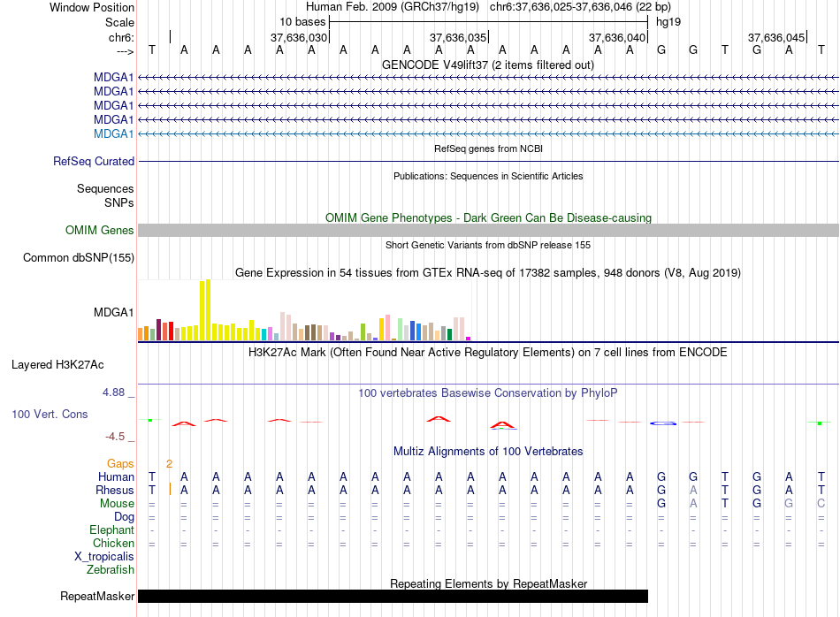Open the OMIM Genes track label

pos(100,231)
